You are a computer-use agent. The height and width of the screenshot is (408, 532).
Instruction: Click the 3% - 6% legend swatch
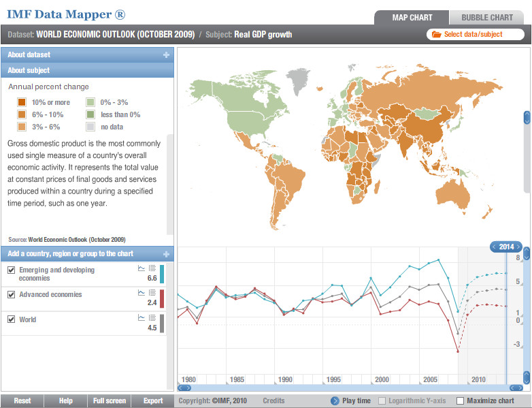[x=22, y=127]
